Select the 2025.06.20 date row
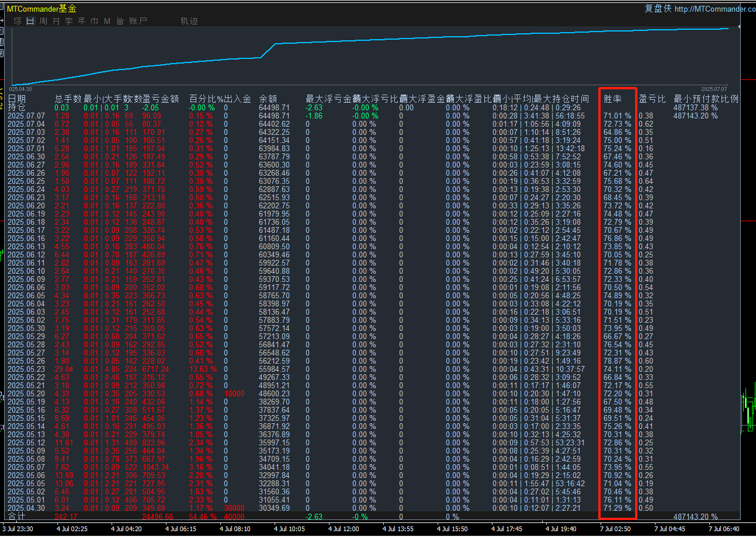756x537 pixels. [27, 205]
